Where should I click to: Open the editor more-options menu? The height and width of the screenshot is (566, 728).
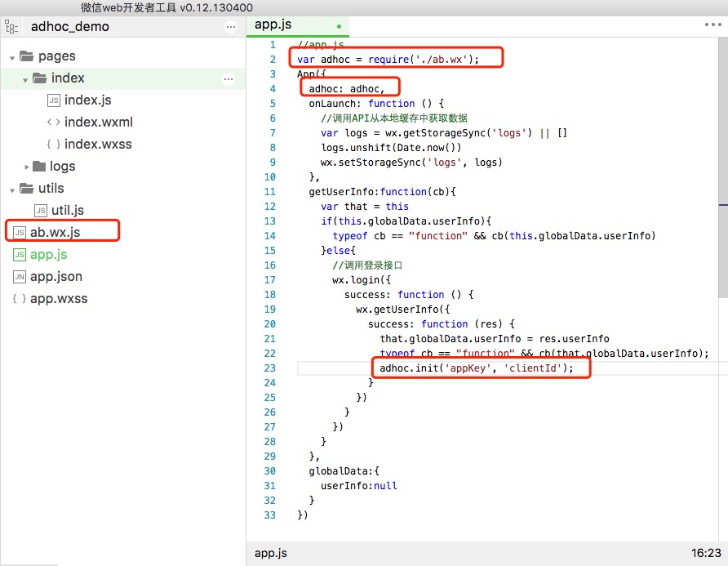point(712,25)
